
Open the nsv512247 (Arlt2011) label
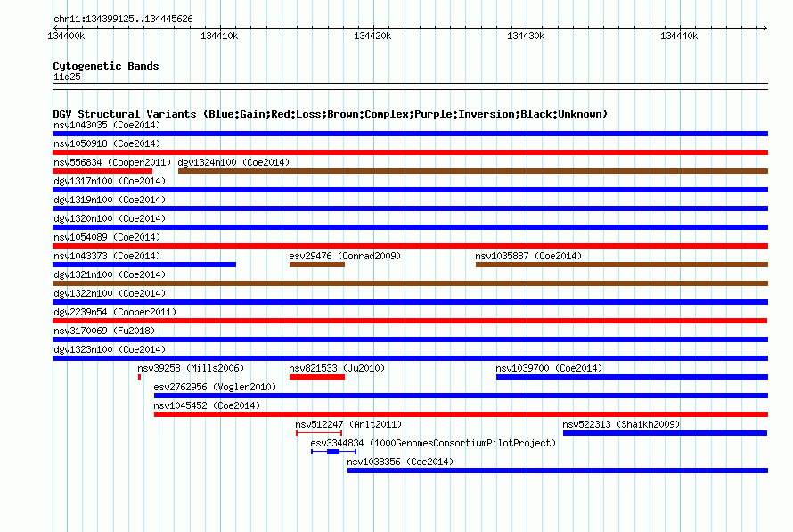click(x=348, y=424)
